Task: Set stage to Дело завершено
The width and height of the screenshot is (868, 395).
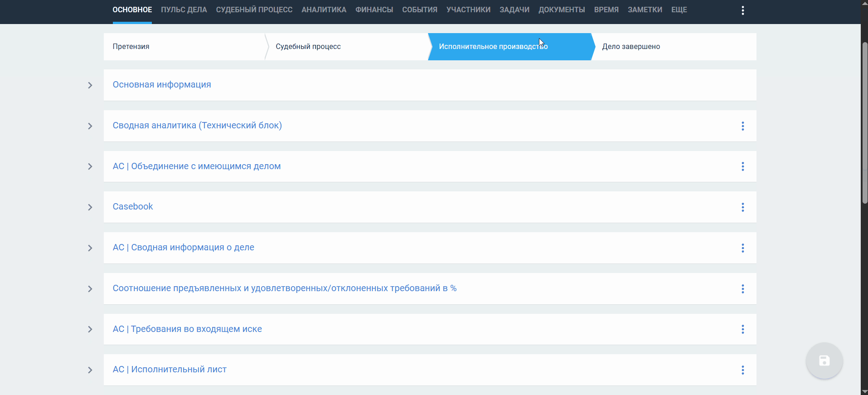Action: point(631,47)
